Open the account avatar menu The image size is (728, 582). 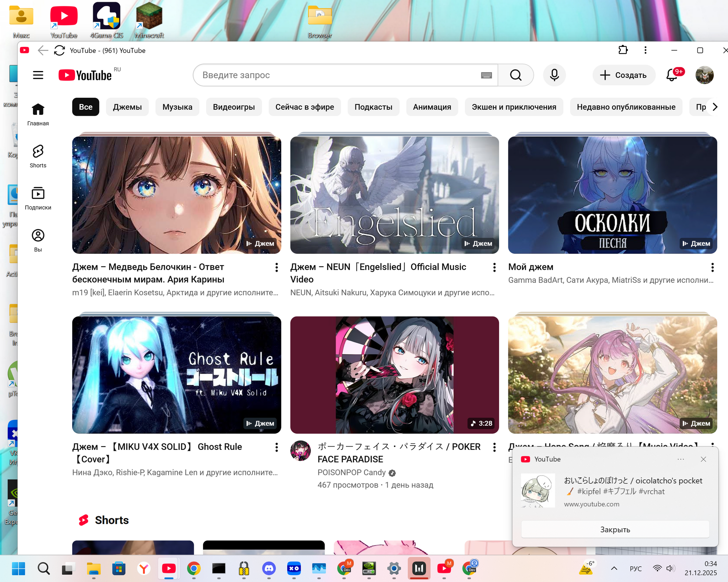coord(704,75)
